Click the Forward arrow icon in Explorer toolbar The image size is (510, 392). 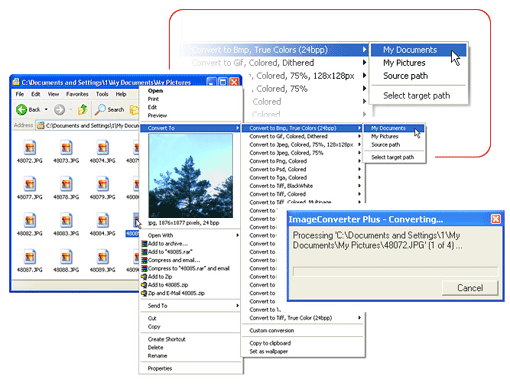[x=59, y=109]
